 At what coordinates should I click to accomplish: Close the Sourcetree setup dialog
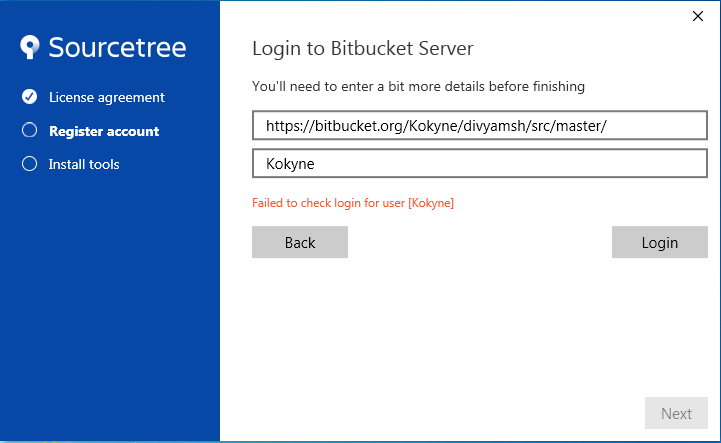click(x=698, y=16)
